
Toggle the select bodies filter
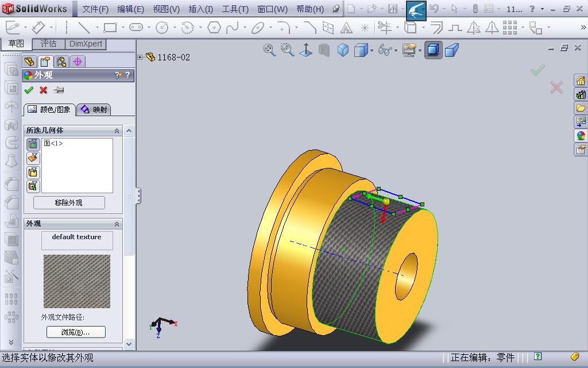click(33, 172)
